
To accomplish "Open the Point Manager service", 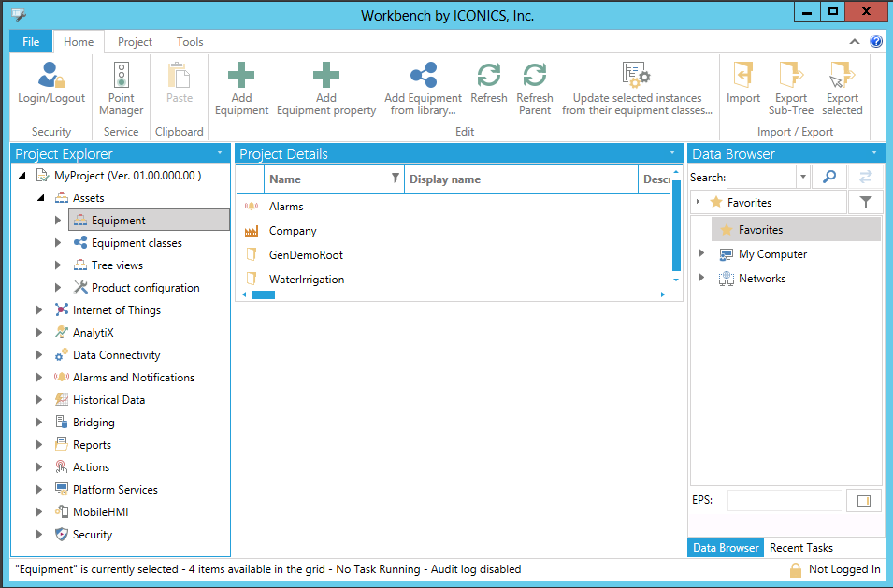I will (x=121, y=76).
